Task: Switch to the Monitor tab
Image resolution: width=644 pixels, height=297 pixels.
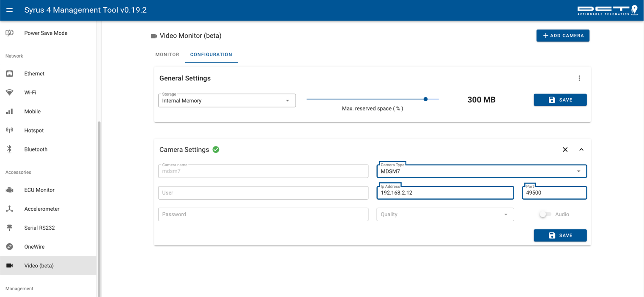Action: click(167, 55)
